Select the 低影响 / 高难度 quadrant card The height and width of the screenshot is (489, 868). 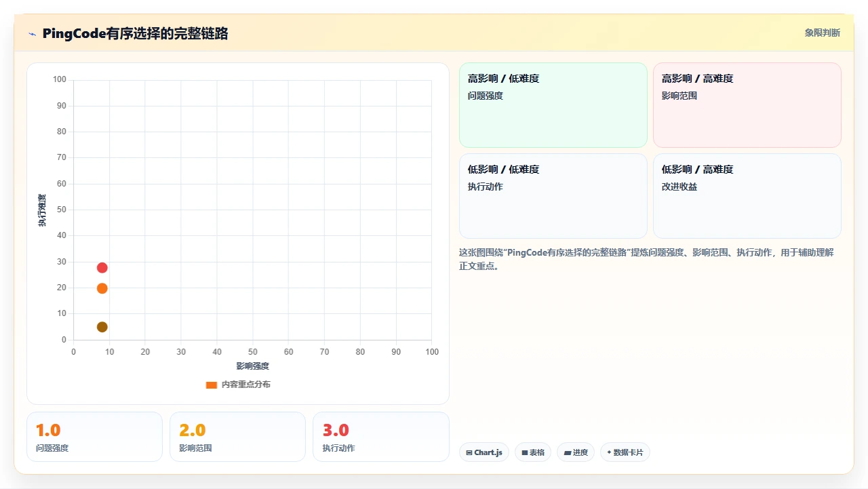click(747, 196)
